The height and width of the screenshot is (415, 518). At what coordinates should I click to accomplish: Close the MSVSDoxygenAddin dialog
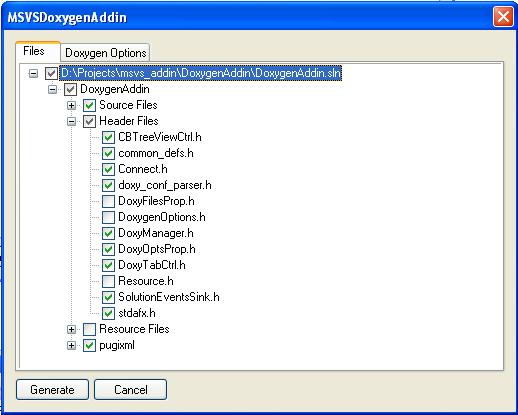point(503,17)
